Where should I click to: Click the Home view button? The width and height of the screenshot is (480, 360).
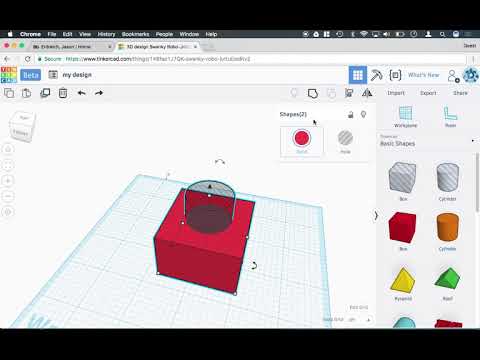8,149
